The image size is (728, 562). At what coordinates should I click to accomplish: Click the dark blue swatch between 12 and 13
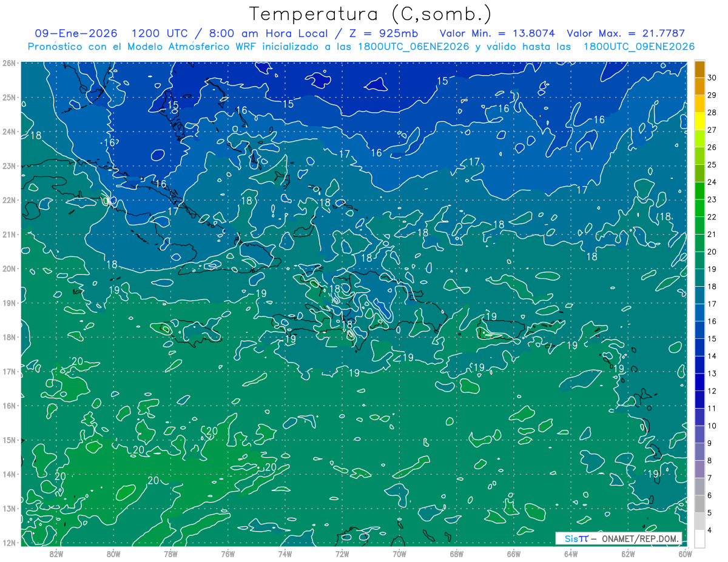tap(699, 382)
